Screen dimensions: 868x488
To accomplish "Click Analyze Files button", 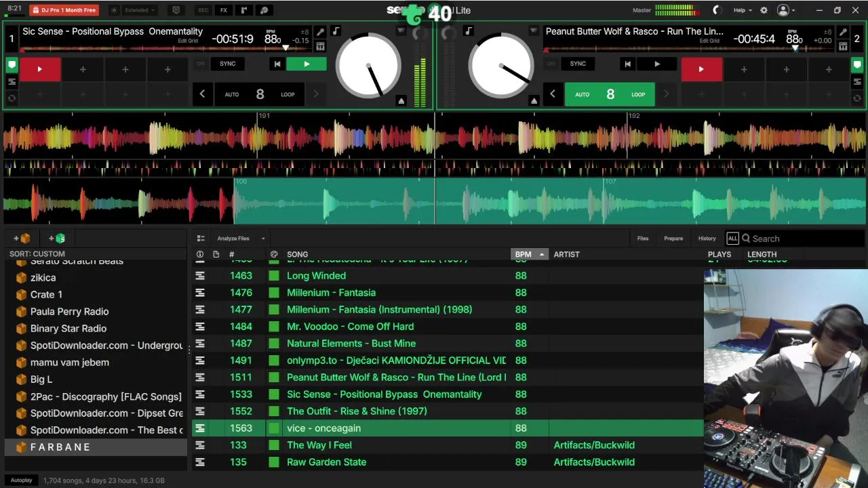I will pos(233,239).
